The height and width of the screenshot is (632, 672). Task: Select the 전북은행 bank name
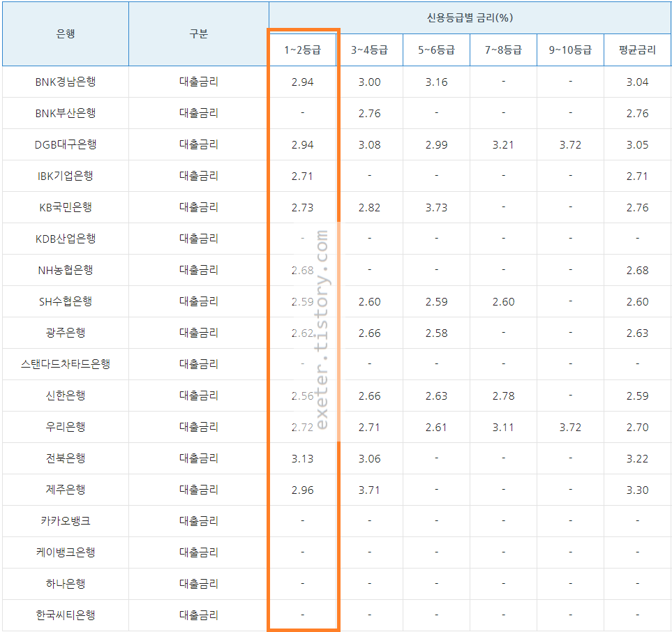click(66, 458)
